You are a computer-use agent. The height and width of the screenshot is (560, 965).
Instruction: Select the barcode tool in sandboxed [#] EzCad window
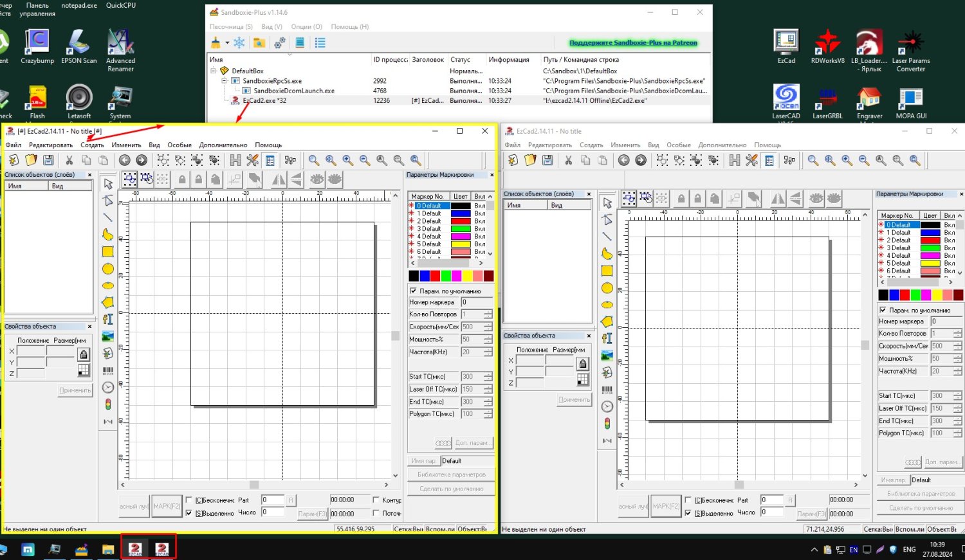point(108,370)
